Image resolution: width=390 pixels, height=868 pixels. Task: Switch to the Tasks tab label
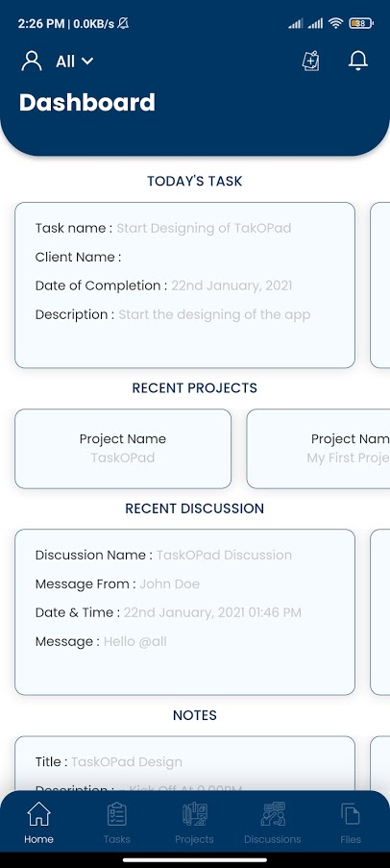[x=117, y=839]
